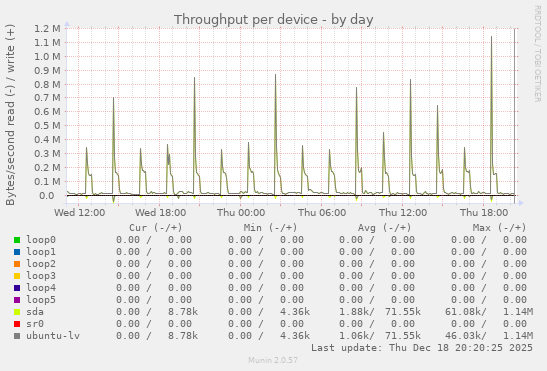Click the loop4 legend label
Viewport: 547px width, 371px height.
41,288
